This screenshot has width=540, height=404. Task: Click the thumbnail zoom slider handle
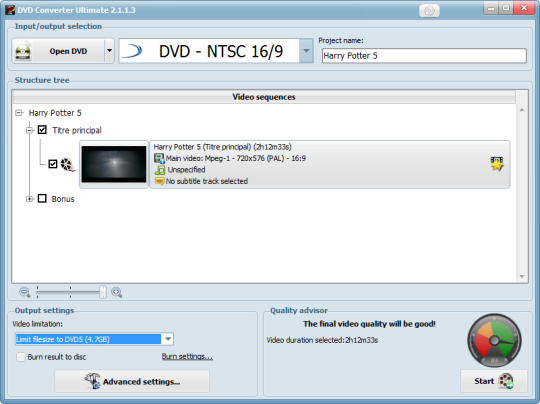pos(102,292)
